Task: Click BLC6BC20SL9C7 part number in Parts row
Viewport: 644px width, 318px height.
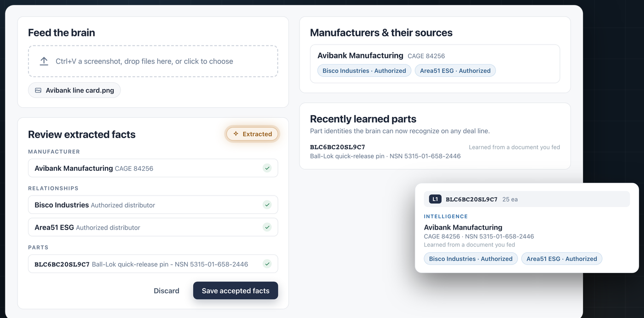Action: coord(62,264)
